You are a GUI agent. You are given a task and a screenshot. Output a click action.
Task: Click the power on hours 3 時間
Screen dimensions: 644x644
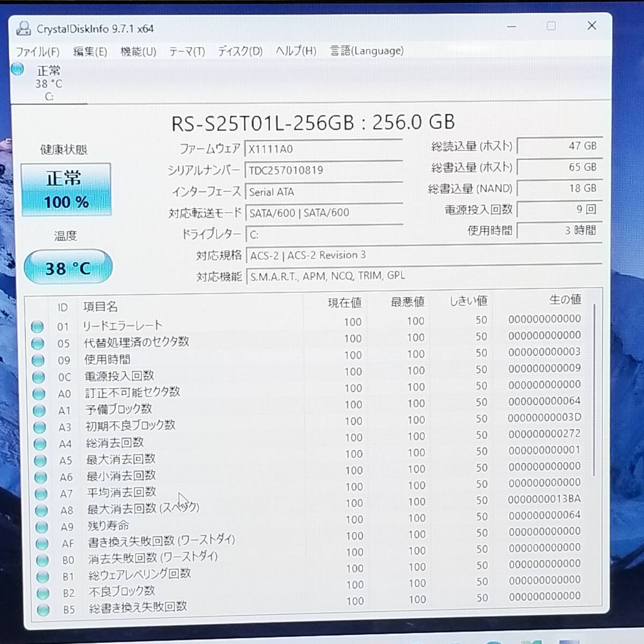[x=559, y=230]
